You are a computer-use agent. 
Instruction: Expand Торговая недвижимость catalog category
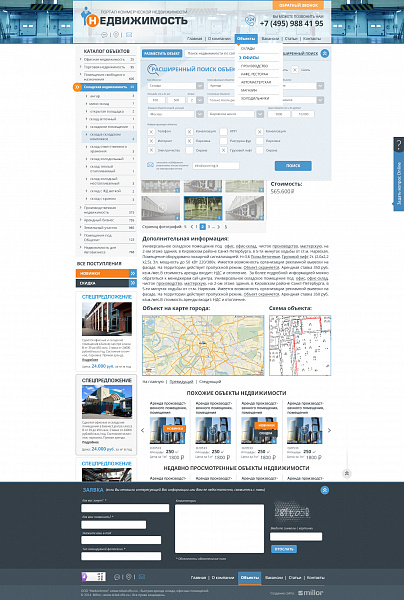[104, 67]
